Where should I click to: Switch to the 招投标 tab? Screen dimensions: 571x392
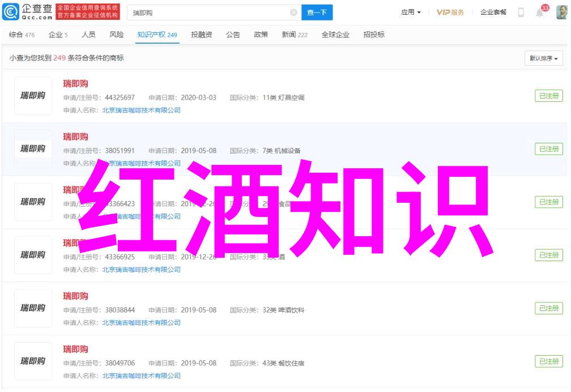374,35
